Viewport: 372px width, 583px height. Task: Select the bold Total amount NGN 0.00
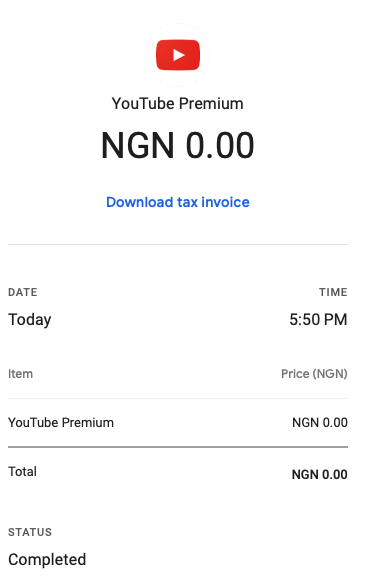click(x=320, y=474)
